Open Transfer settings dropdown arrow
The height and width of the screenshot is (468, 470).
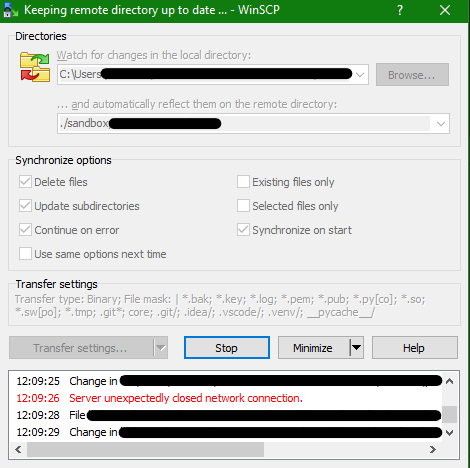click(x=161, y=348)
